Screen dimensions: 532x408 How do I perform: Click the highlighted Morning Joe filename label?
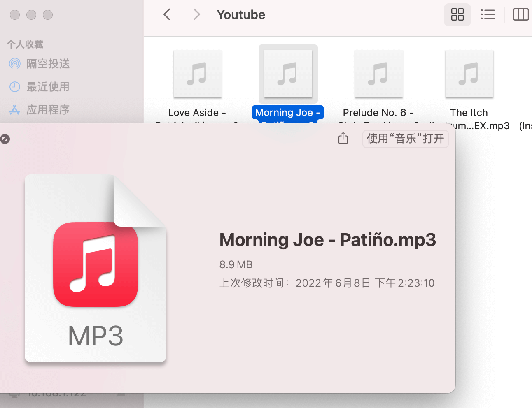click(287, 113)
